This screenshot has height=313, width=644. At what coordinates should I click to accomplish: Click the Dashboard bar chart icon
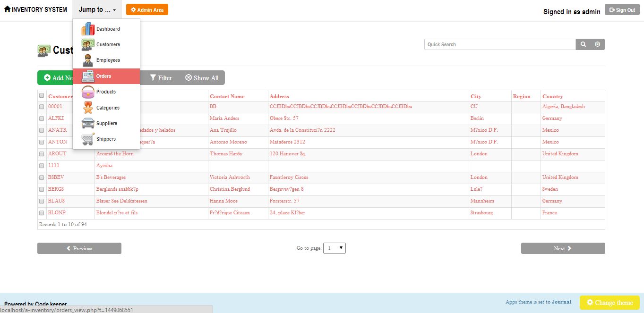click(88, 29)
